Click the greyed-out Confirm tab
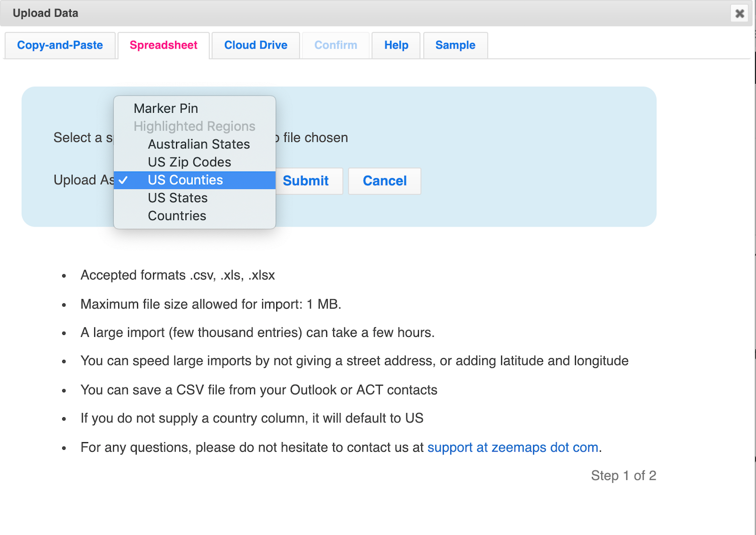The height and width of the screenshot is (535, 756). pyautogui.click(x=336, y=45)
